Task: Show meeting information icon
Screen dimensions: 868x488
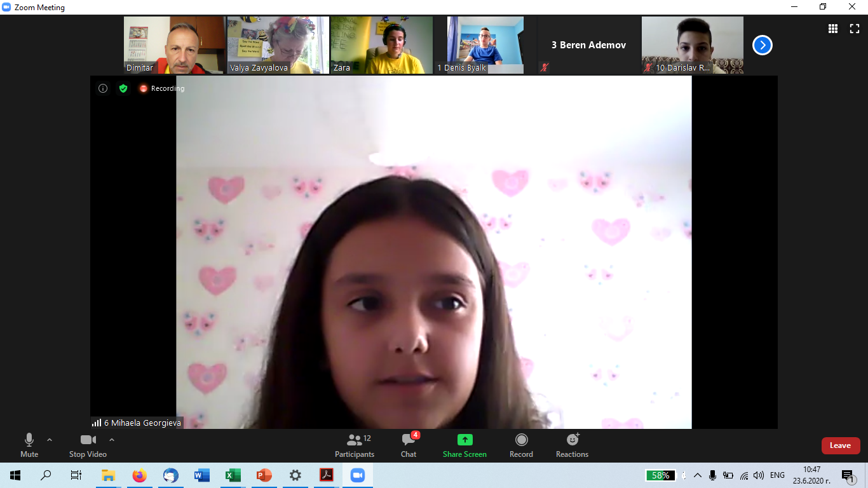Action: click(103, 88)
